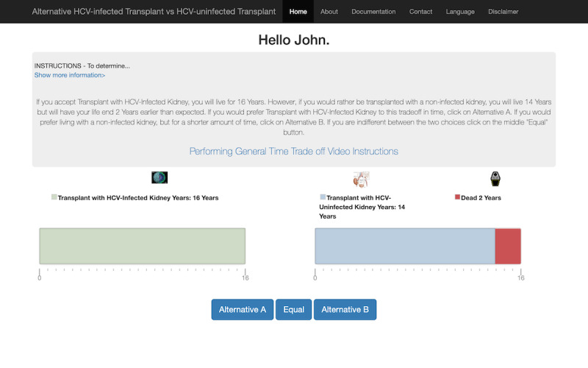Click the green 16-year infected kidney bar
The height and width of the screenshot is (368, 588).
142,246
